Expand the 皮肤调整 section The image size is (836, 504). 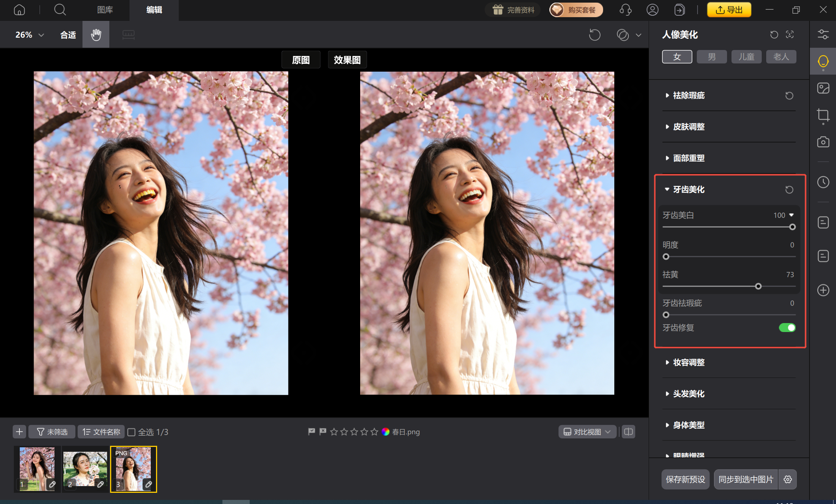pos(689,127)
